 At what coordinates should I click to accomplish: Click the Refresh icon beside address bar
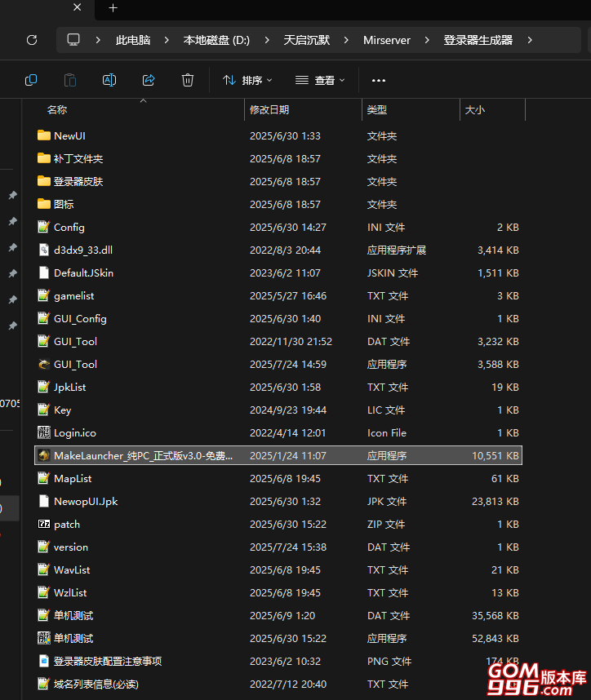tap(32, 40)
